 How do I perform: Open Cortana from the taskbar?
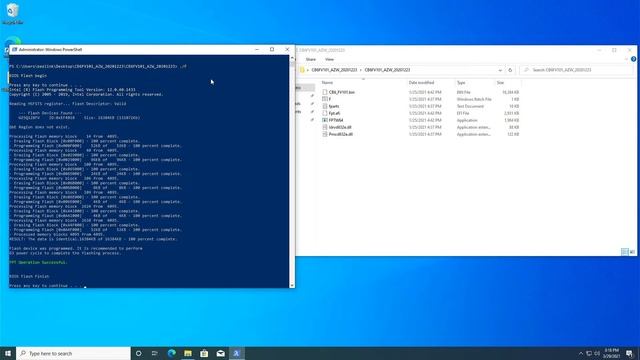point(139,353)
